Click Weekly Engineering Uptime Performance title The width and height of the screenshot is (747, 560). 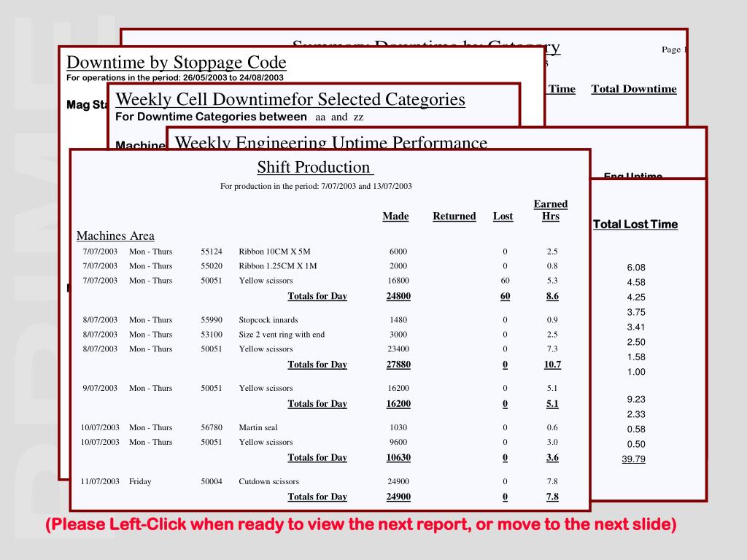click(x=331, y=142)
